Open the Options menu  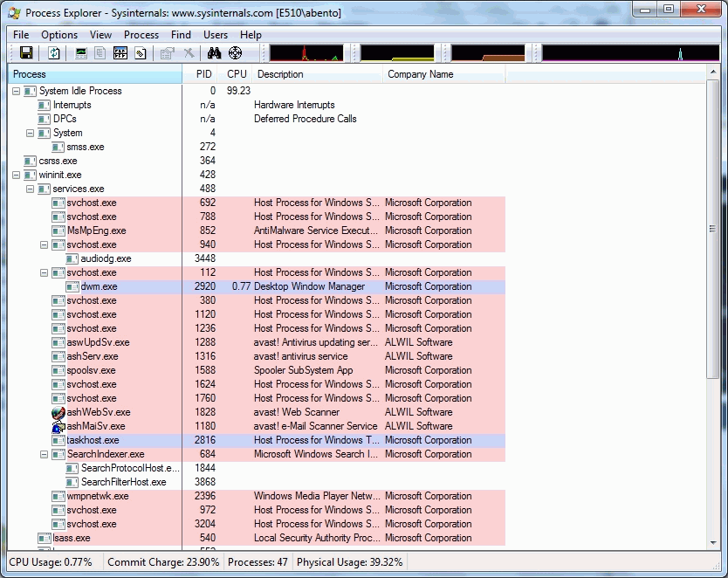(x=58, y=34)
